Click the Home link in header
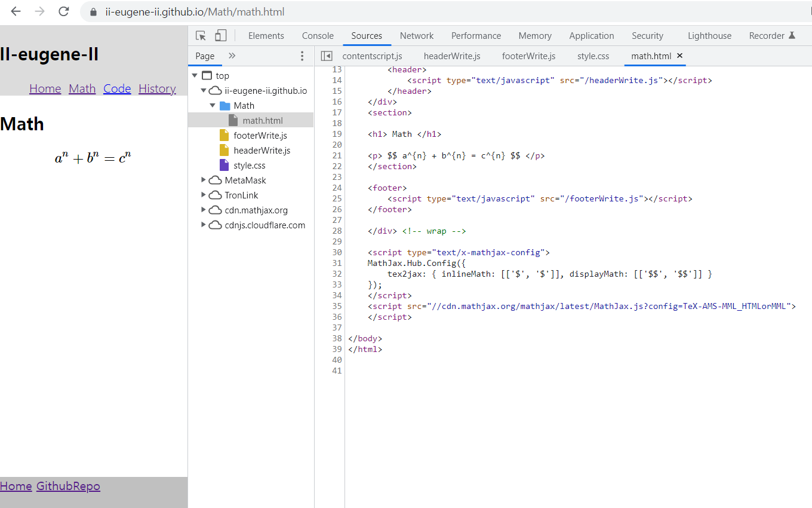 45,88
